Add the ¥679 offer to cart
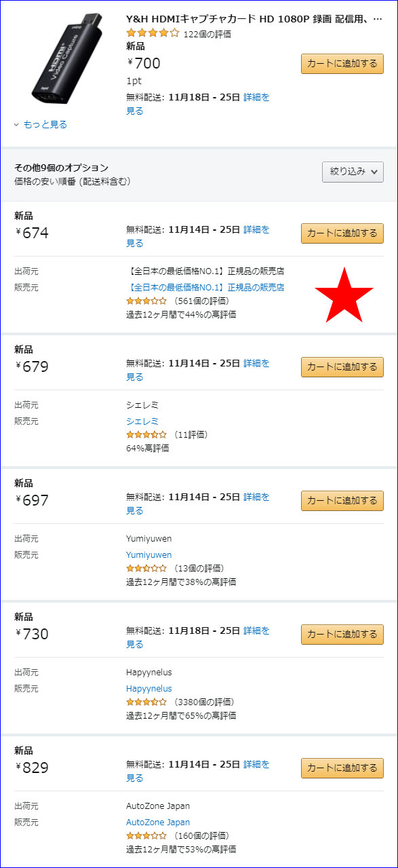 [x=342, y=367]
